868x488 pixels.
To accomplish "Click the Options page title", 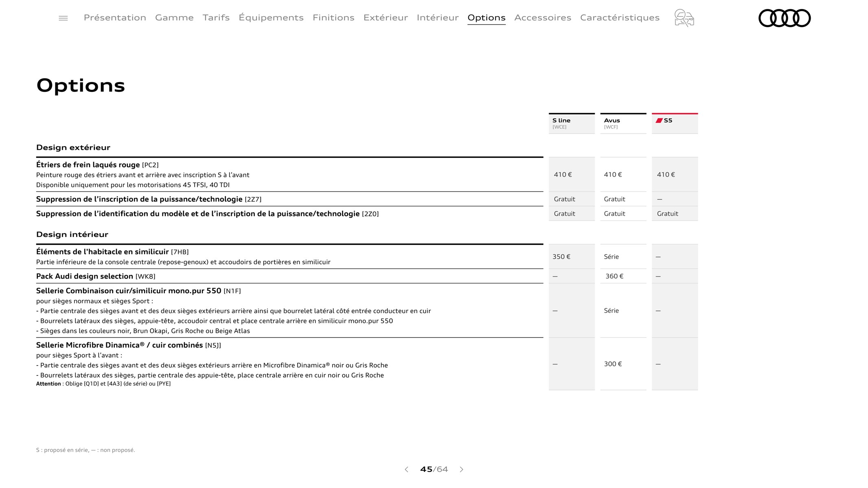I will [81, 85].
